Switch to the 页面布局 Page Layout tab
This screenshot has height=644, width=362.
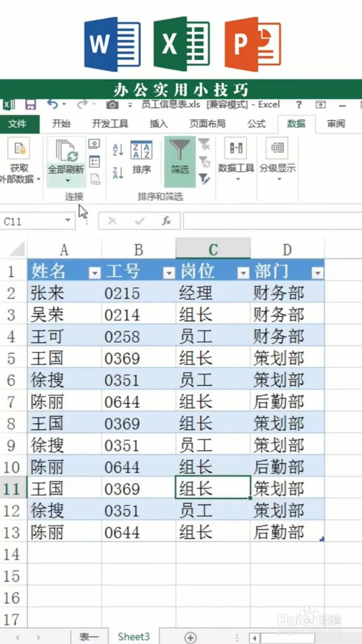coord(207,124)
